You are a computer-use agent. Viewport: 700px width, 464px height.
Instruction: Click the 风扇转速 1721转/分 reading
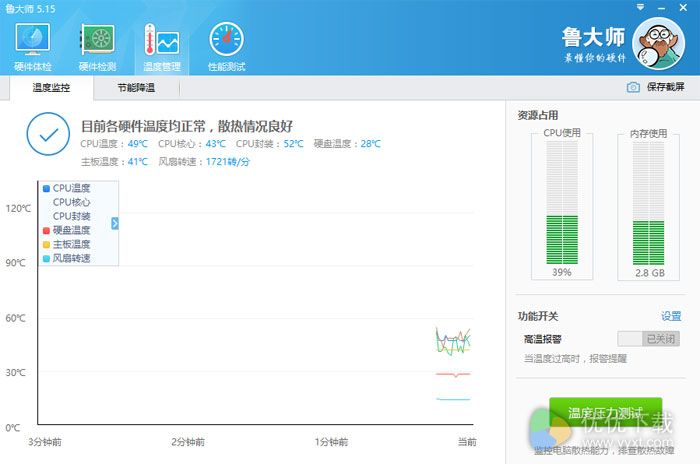pyautogui.click(x=204, y=161)
